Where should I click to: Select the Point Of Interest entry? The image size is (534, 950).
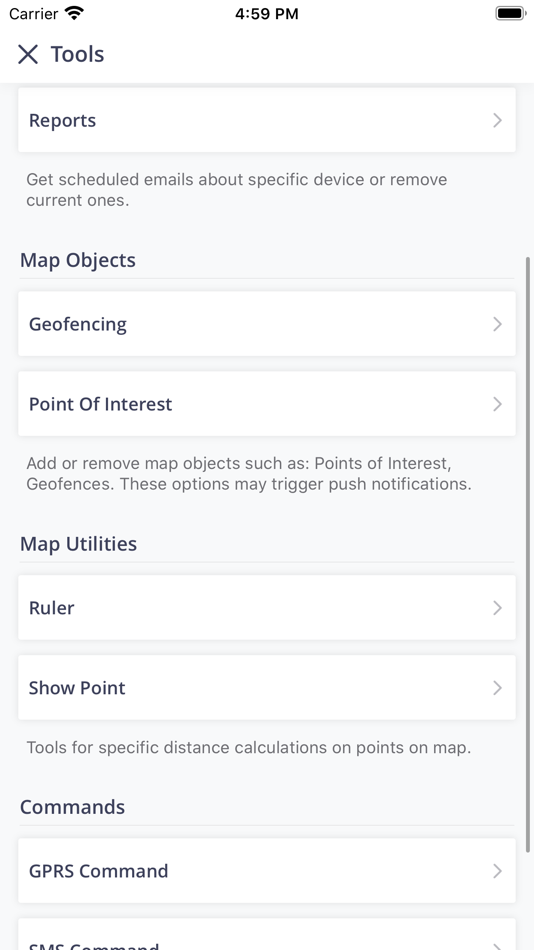[x=267, y=404]
